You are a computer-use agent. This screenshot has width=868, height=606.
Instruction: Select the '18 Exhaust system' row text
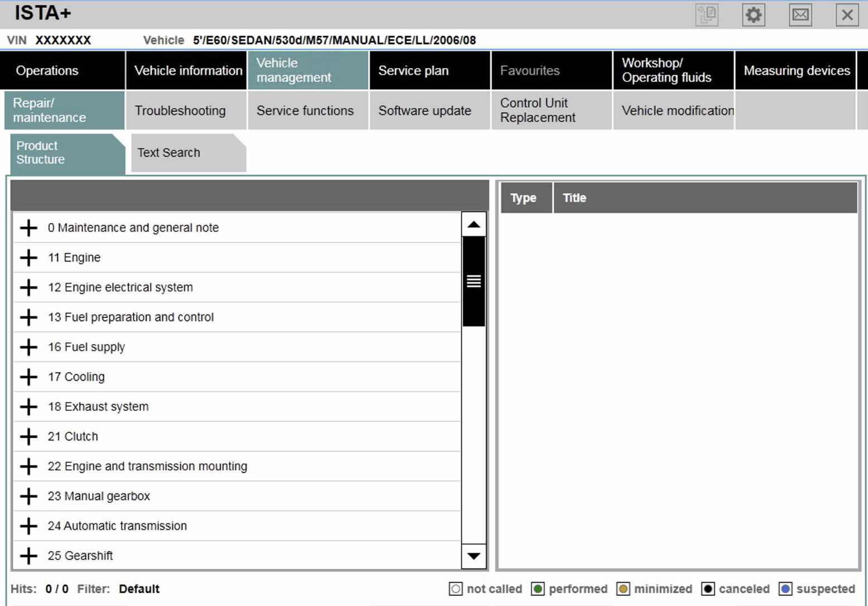[98, 407]
